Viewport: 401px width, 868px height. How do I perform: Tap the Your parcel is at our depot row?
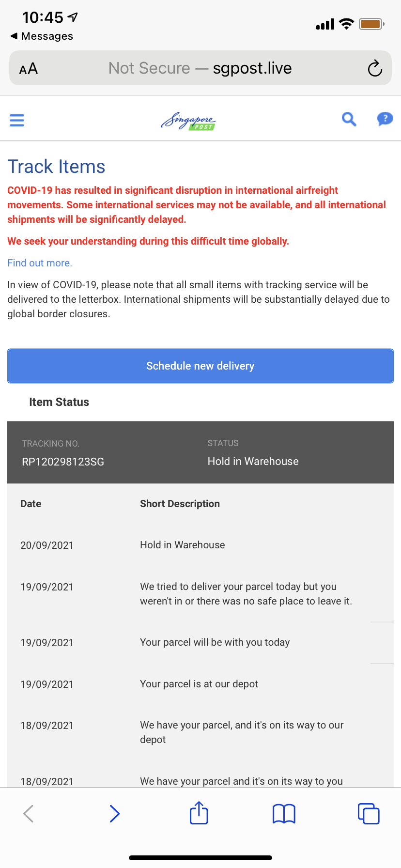click(x=199, y=684)
